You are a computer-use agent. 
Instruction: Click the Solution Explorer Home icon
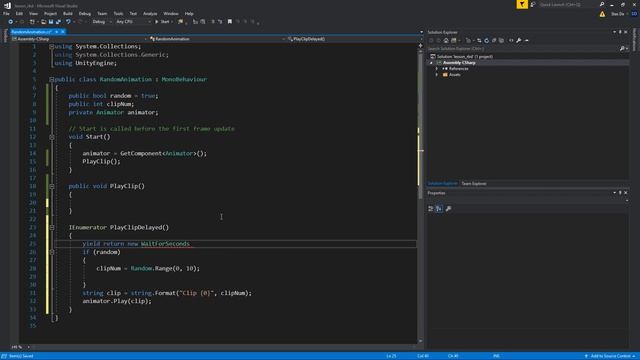446,40
